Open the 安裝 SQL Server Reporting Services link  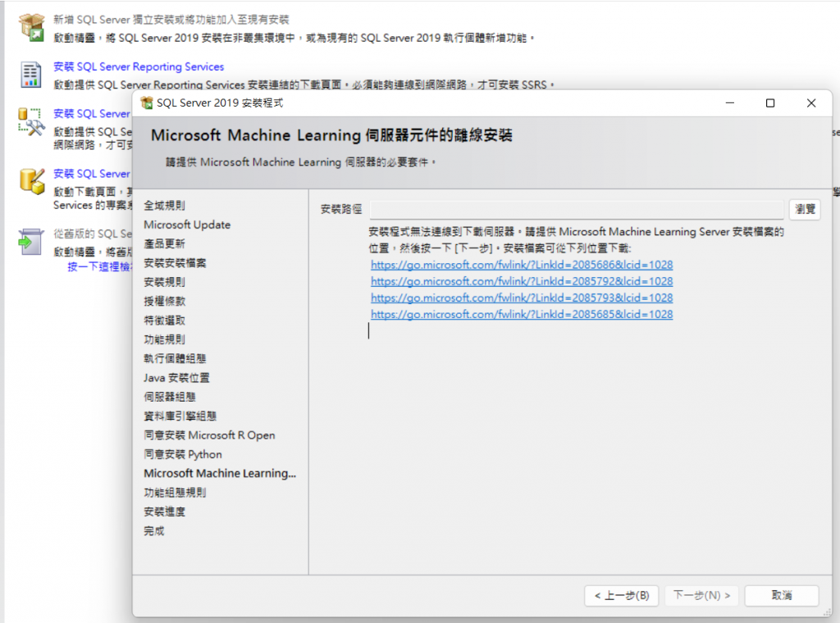point(138,67)
